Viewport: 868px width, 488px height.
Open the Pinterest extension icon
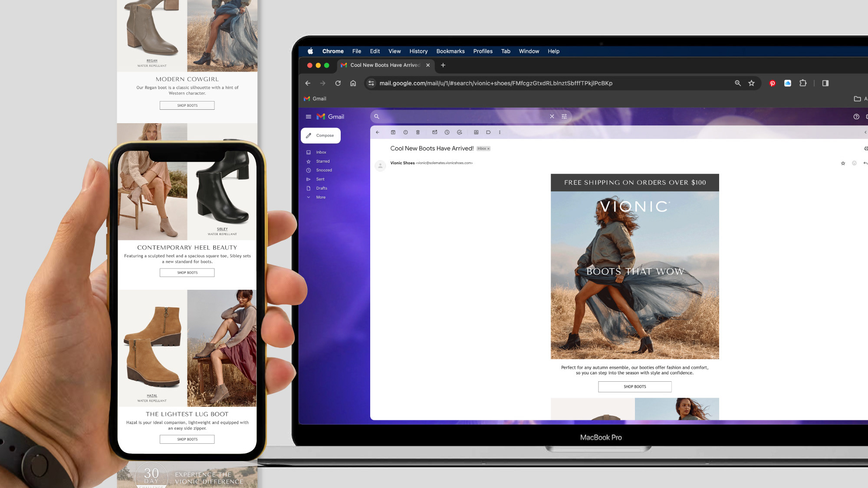[772, 83]
